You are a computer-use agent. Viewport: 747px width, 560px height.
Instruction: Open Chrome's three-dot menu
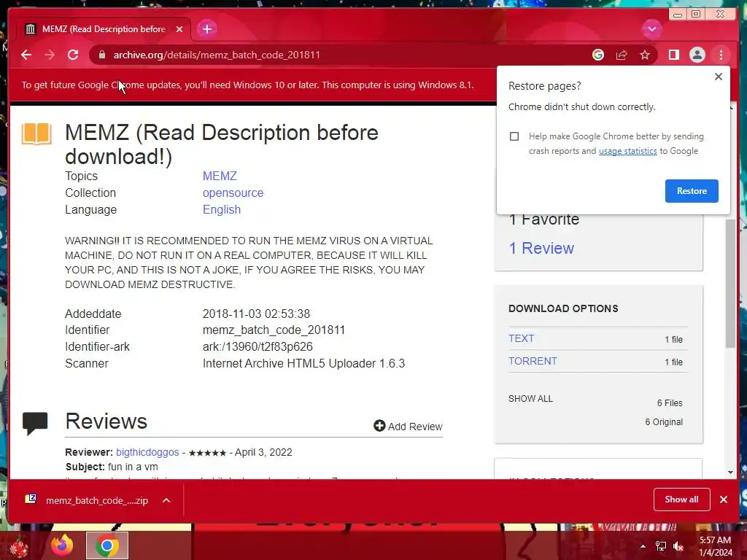[721, 55]
